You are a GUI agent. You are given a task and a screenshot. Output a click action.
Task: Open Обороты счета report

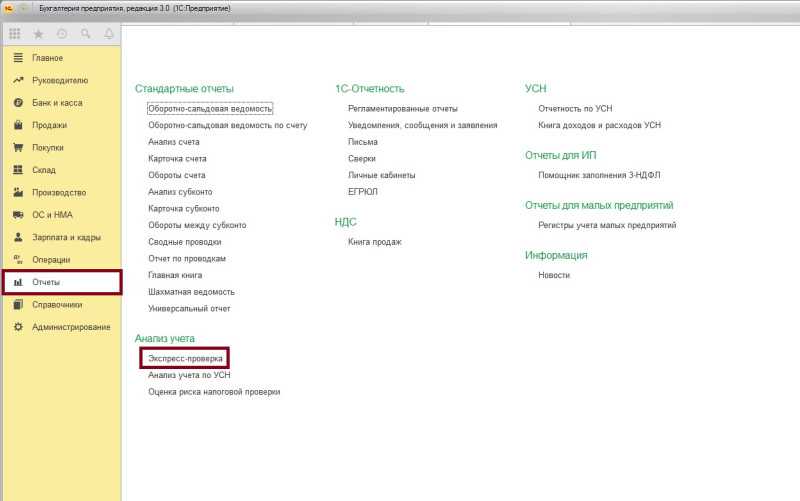(177, 175)
